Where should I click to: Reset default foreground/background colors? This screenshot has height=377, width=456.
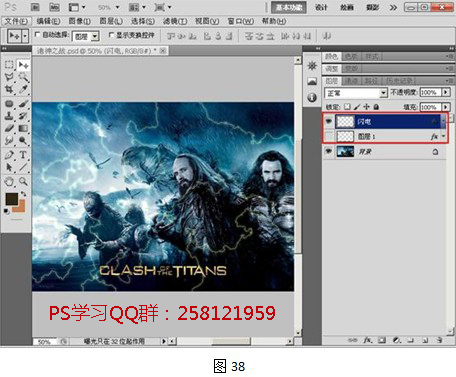click(x=6, y=211)
